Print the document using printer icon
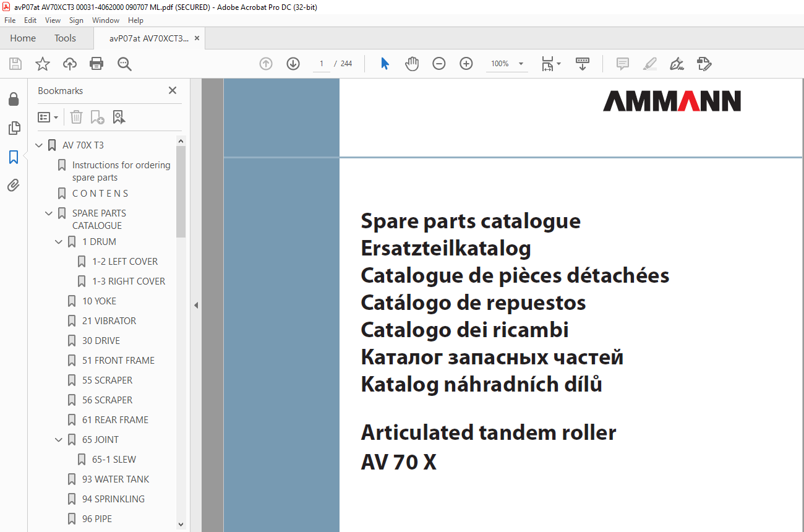Image resolution: width=804 pixels, height=532 pixels. [x=96, y=64]
